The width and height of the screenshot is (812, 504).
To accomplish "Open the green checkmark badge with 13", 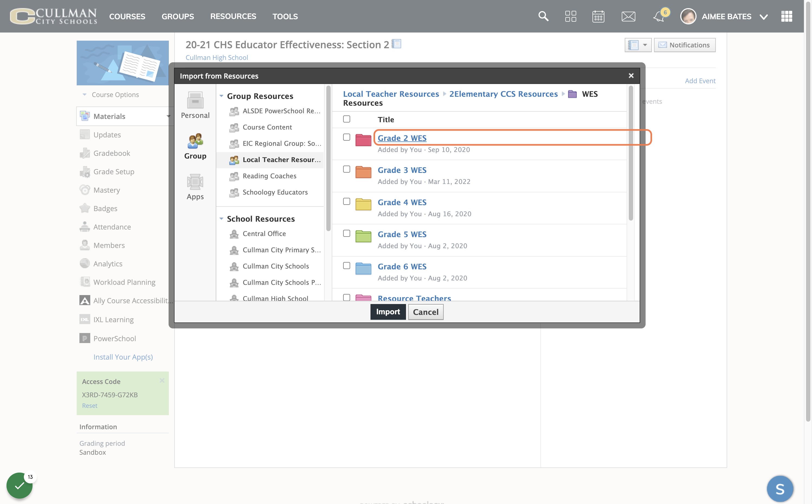I will pyautogui.click(x=19, y=485).
